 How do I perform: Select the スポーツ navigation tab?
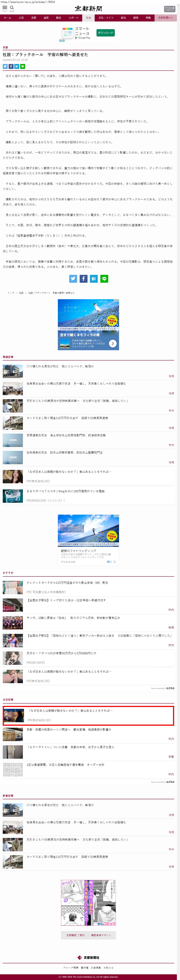tap(73, 17)
